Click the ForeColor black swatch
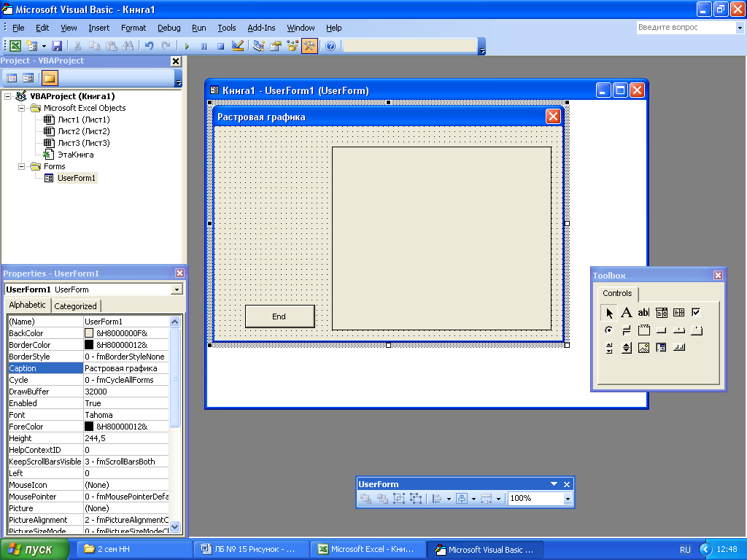 89,427
